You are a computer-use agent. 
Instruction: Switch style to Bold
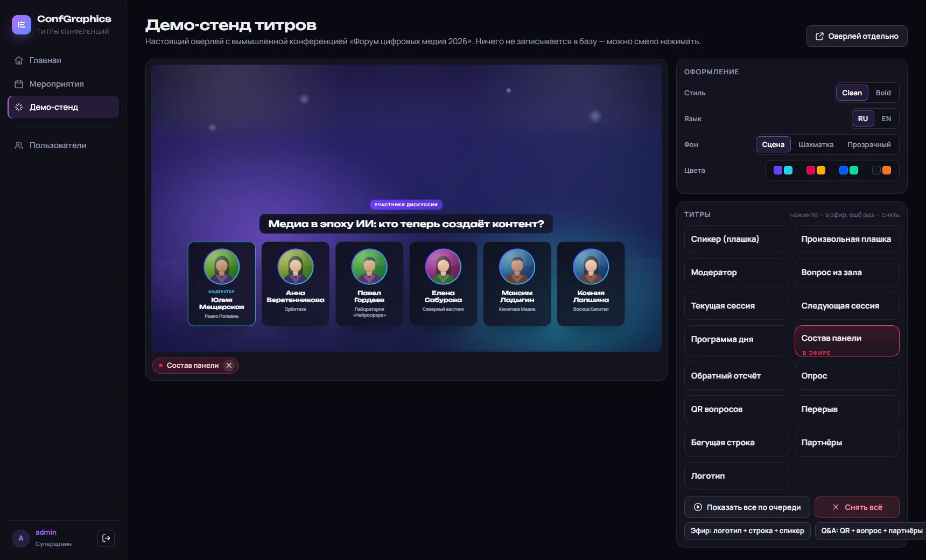883,93
